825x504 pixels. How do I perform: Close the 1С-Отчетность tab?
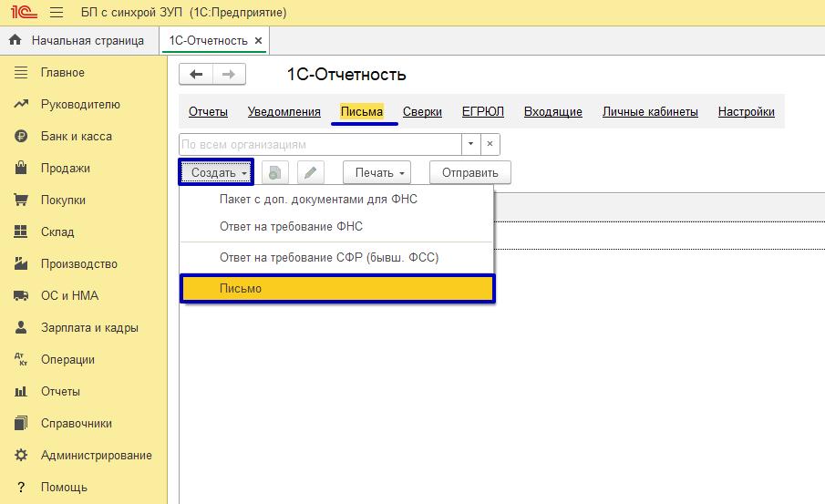(258, 40)
